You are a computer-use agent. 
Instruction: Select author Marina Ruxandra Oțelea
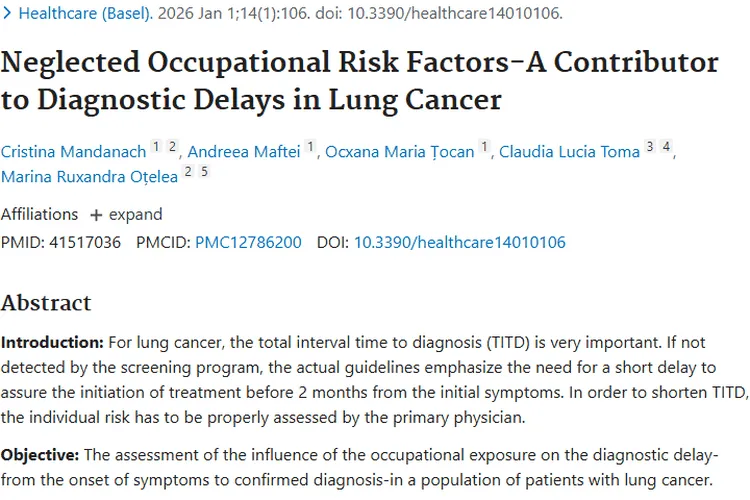[x=89, y=177]
